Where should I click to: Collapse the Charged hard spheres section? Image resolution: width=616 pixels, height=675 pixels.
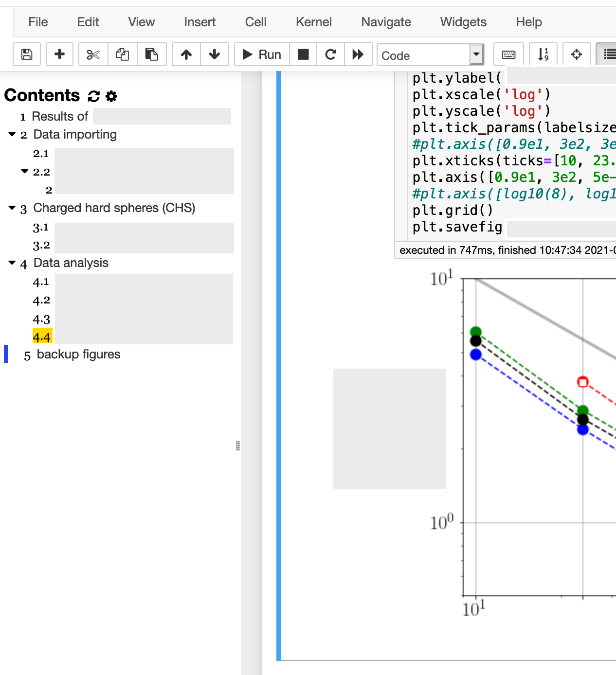[x=12, y=208]
